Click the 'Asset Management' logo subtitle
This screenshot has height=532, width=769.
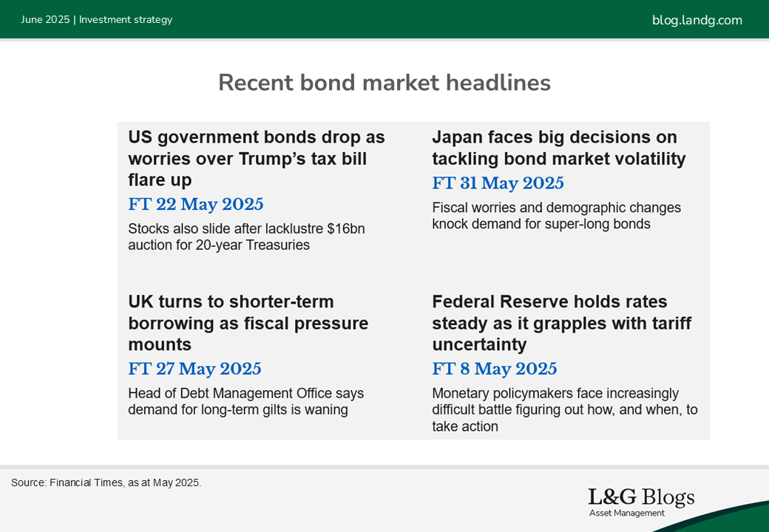[x=627, y=513]
